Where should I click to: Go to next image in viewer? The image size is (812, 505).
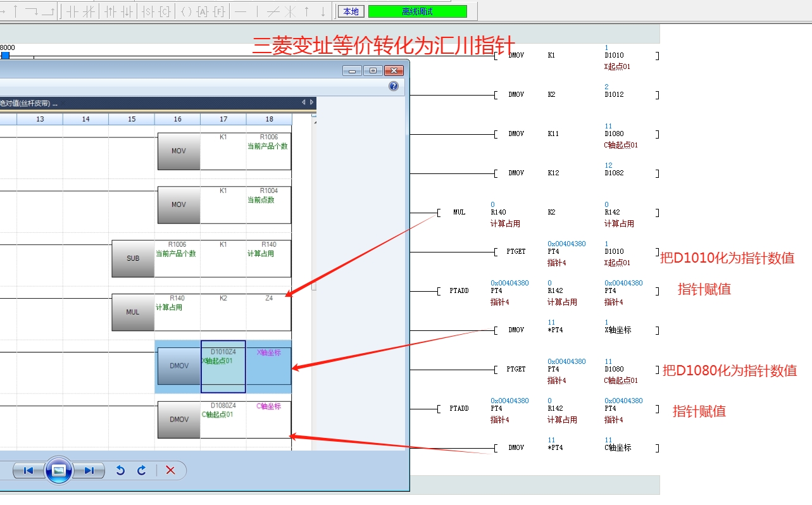click(89, 470)
